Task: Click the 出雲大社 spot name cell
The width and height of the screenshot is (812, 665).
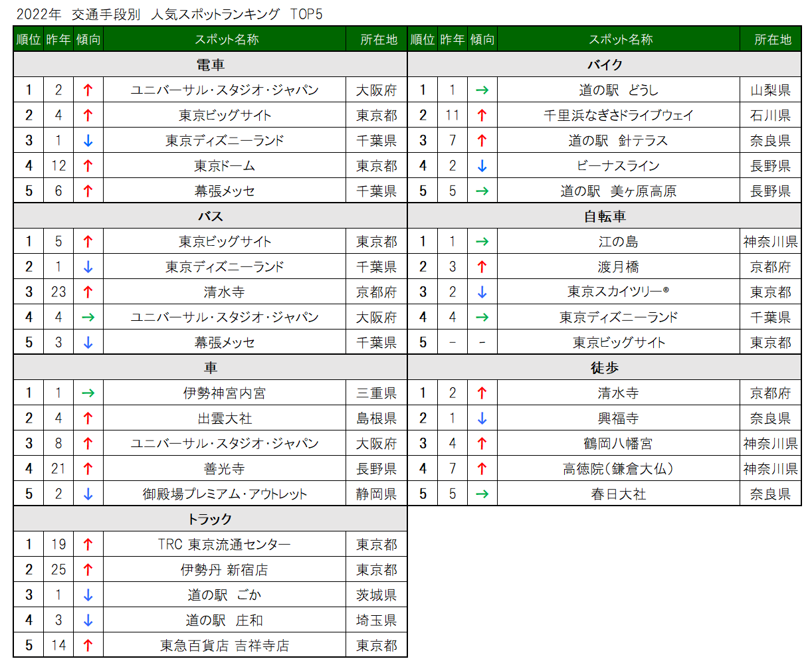Action: coord(225,419)
